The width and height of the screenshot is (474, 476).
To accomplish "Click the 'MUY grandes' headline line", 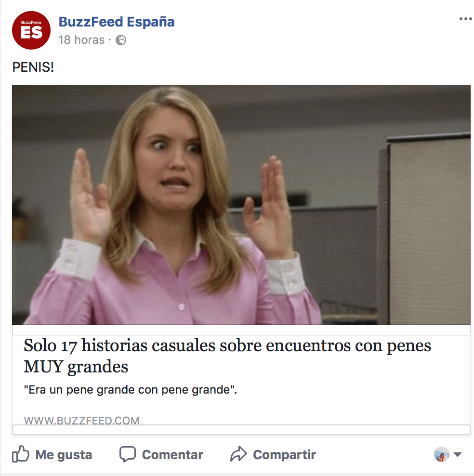I will (x=76, y=367).
